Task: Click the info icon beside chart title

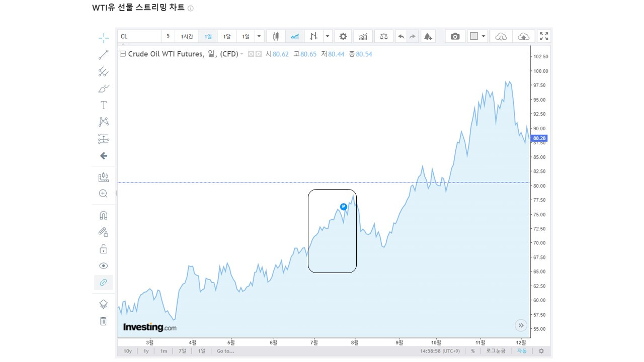Action: [190, 9]
